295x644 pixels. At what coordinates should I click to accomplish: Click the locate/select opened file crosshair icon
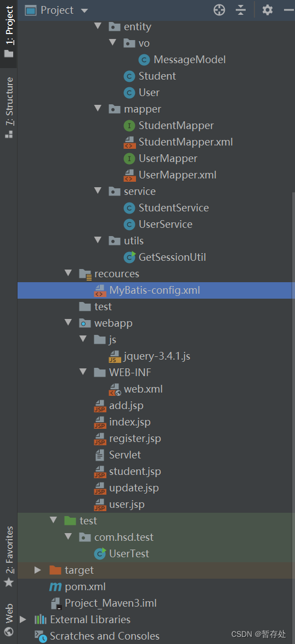[219, 10]
